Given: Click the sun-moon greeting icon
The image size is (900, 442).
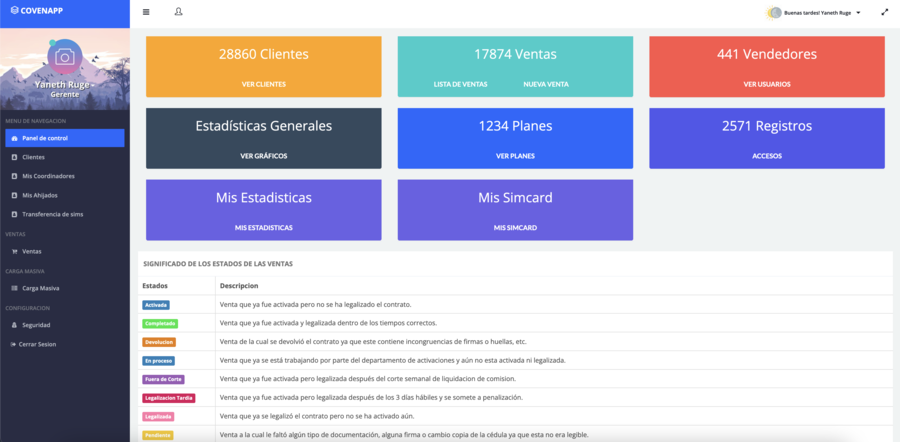Looking at the screenshot, I should (x=774, y=13).
